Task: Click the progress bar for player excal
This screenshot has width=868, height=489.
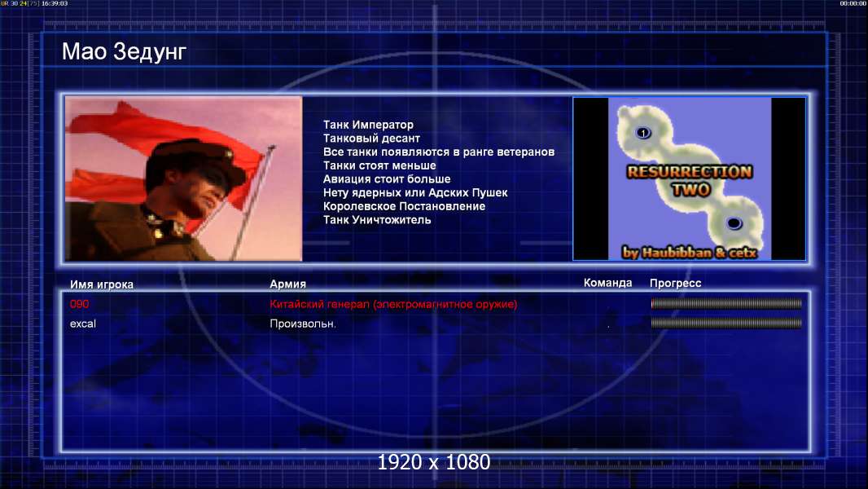Action: (x=726, y=323)
